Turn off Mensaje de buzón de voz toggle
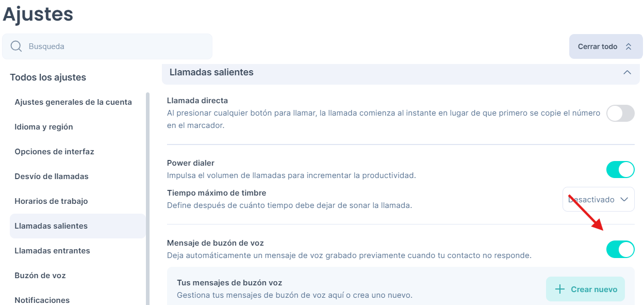Screen dimensions: 644x305 [x=620, y=249]
